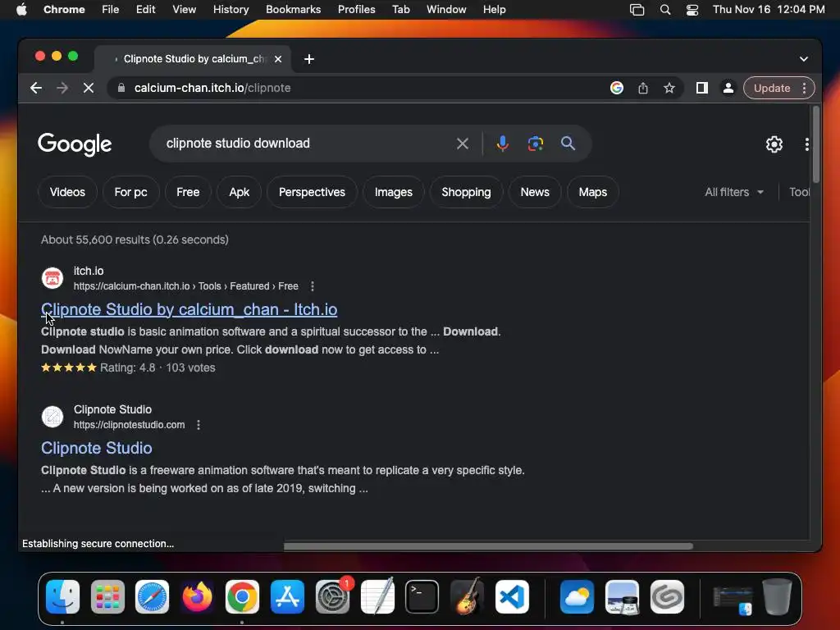The image size is (840, 630).
Task: Click the clipnotestudio.com URL text
Action: pyautogui.click(x=129, y=425)
